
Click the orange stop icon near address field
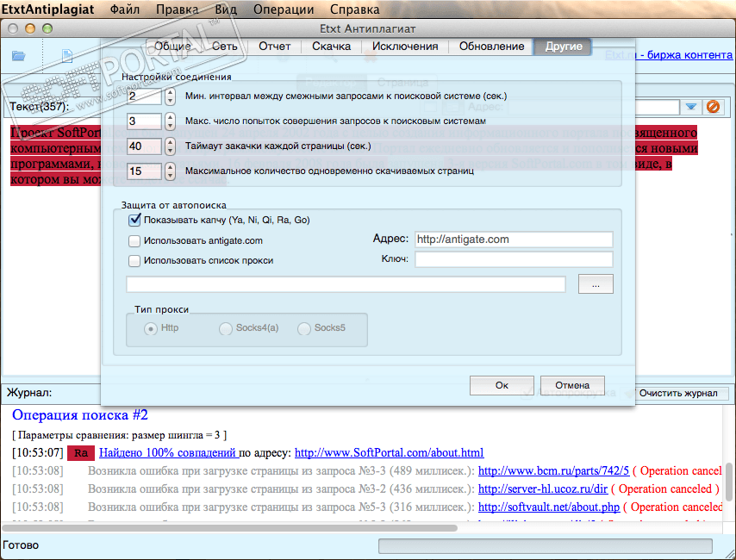[713, 107]
